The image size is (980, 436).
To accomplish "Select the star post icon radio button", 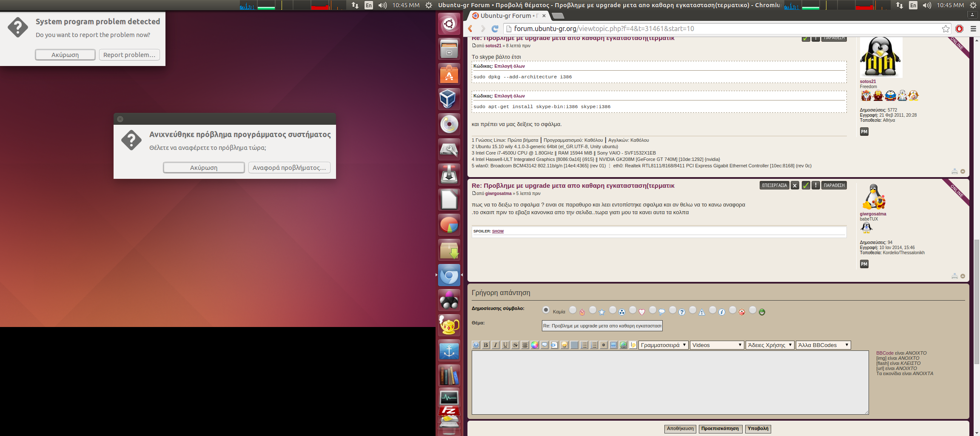I will pyautogui.click(x=593, y=310).
